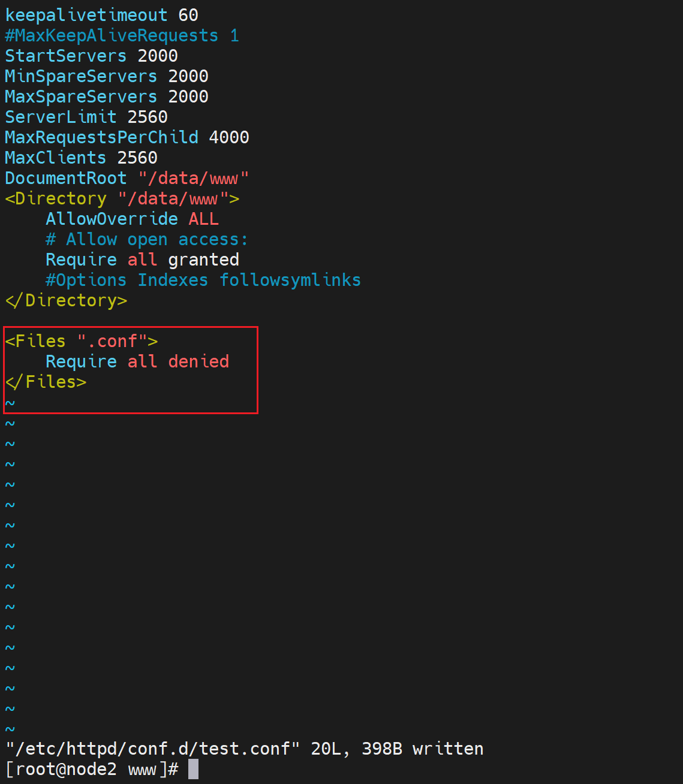Image resolution: width=683 pixels, height=784 pixels.
Task: Click the MaxRequestsPerChild value 4000
Action: [x=228, y=137]
